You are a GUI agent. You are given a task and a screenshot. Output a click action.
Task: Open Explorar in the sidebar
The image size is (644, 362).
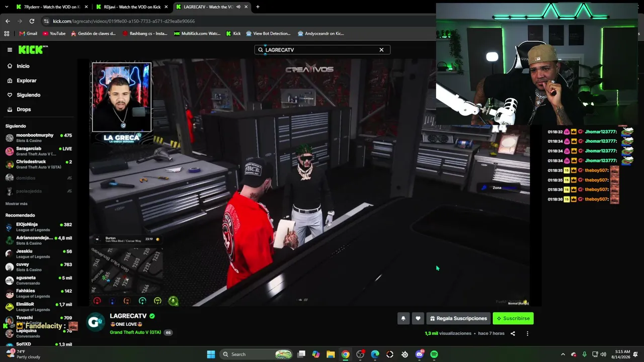tap(22, 80)
